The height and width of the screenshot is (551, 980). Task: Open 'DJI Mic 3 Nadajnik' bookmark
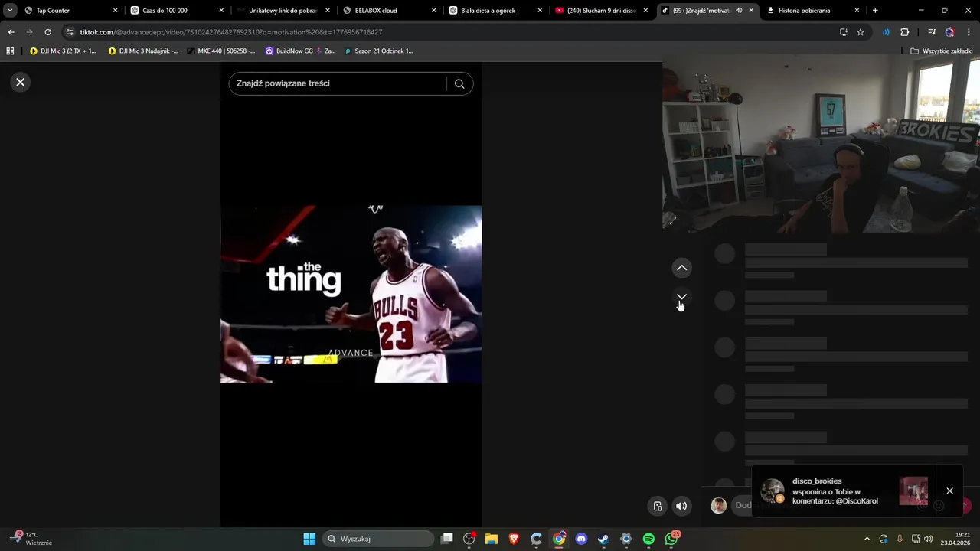[x=143, y=51]
